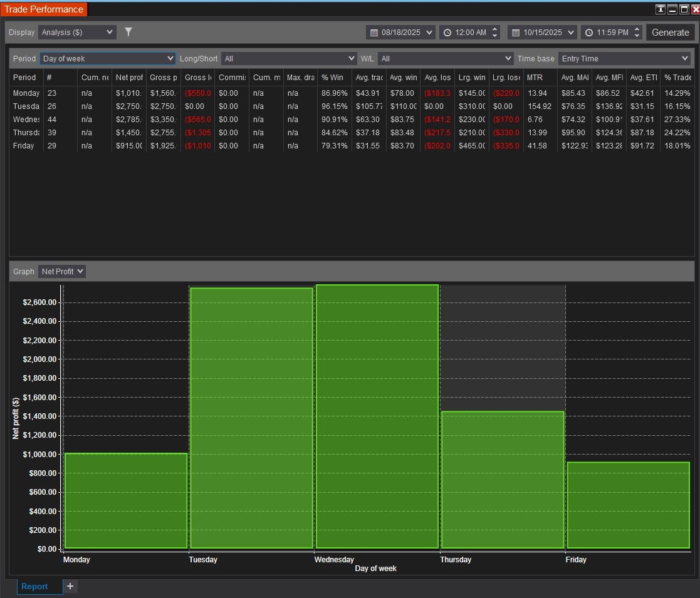Click the pin window icon in title bar
Screen dimensions: 700x598
[x=661, y=9]
